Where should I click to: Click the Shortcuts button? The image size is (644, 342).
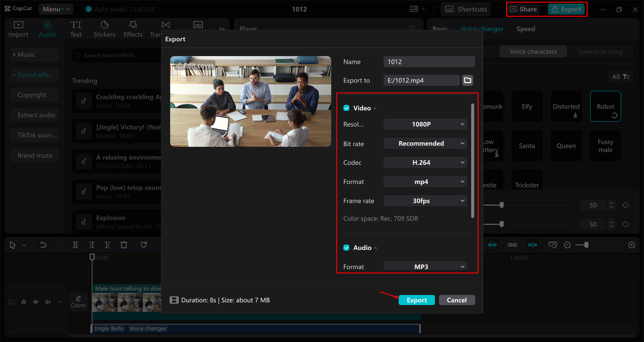coord(466,9)
